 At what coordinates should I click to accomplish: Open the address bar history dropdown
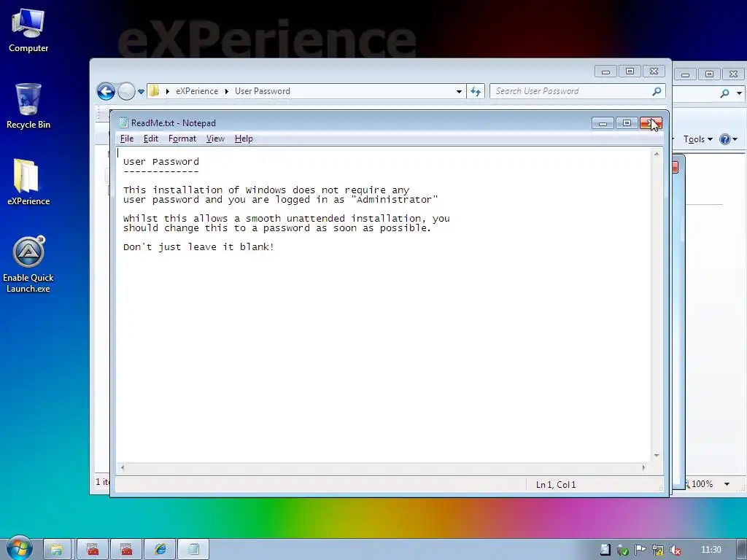pyautogui.click(x=459, y=91)
